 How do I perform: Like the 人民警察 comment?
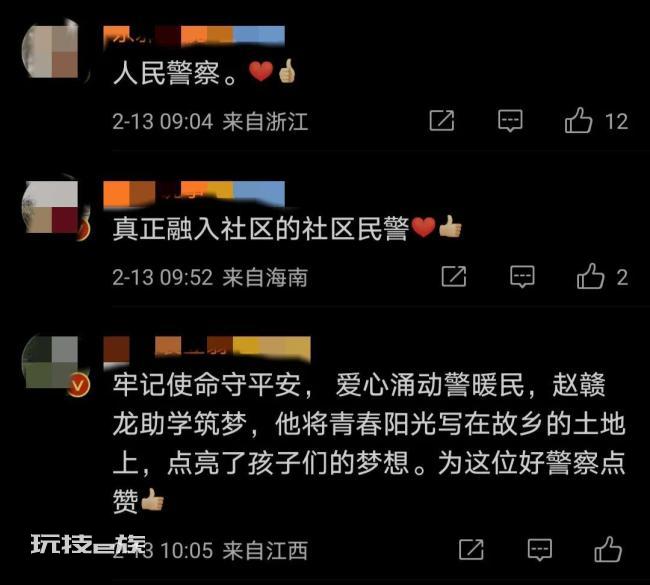click(x=578, y=121)
